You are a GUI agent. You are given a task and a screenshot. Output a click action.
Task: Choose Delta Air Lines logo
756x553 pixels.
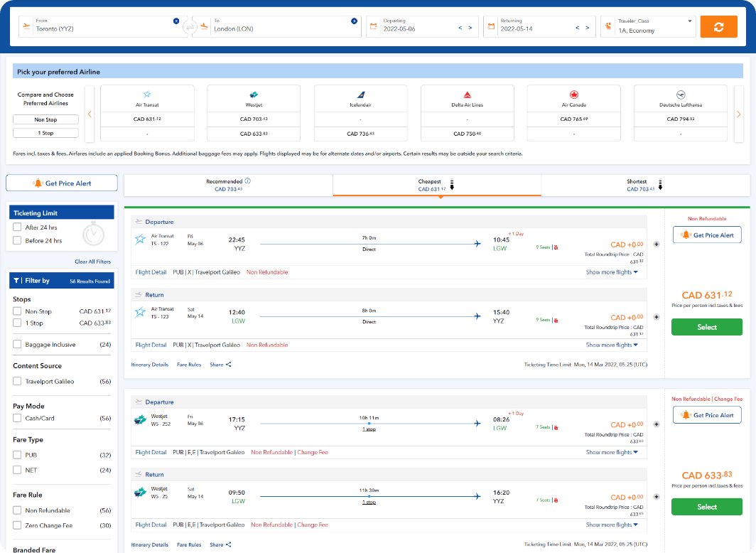click(x=468, y=95)
